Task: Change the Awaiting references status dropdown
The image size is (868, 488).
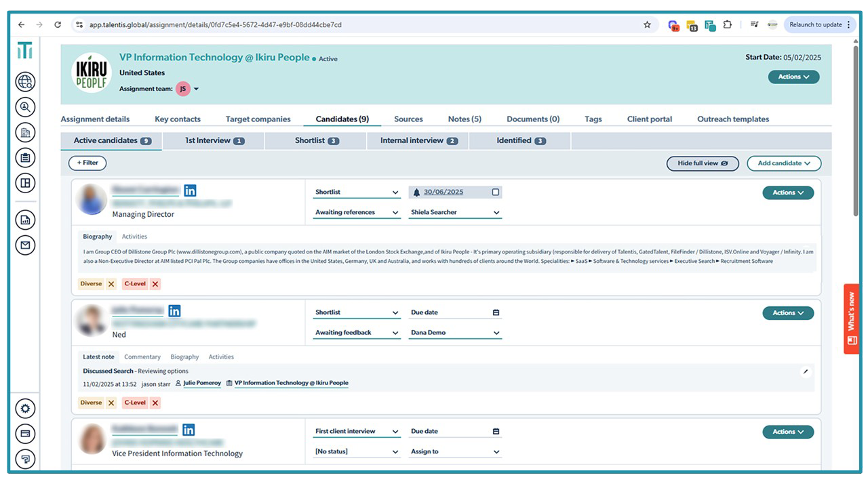Action: point(357,212)
